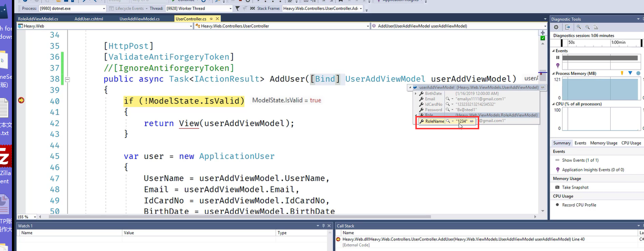Open the Stack Frame dropdown
The width and height of the screenshot is (644, 251).
pos(361,9)
